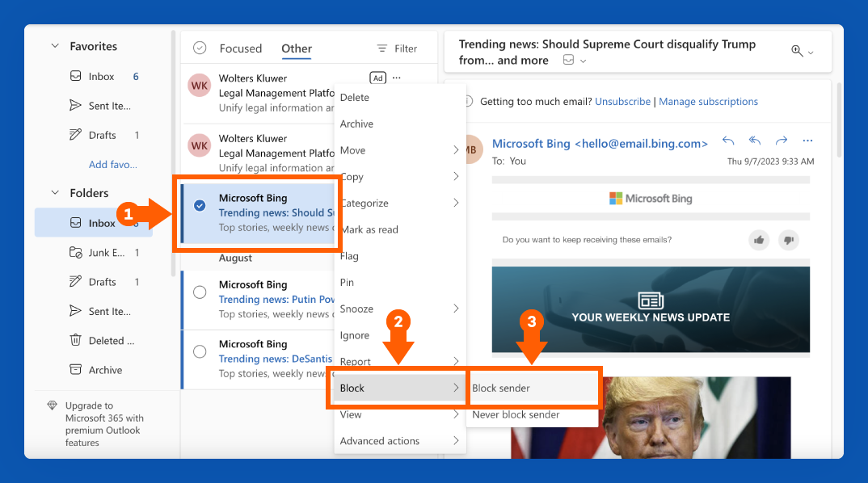This screenshot has height=483, width=868.
Task: Select Pin from the context menu
Action: (x=400, y=282)
